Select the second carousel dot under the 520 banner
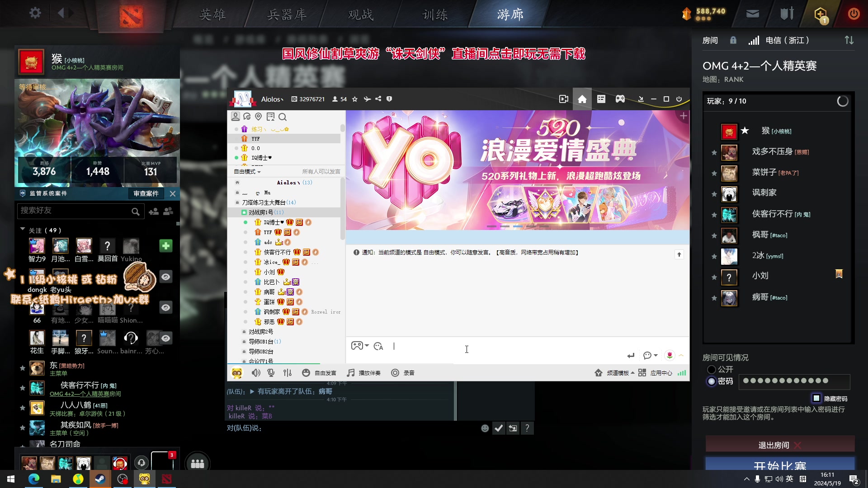Viewport: 868px width, 488px height. 505,226
